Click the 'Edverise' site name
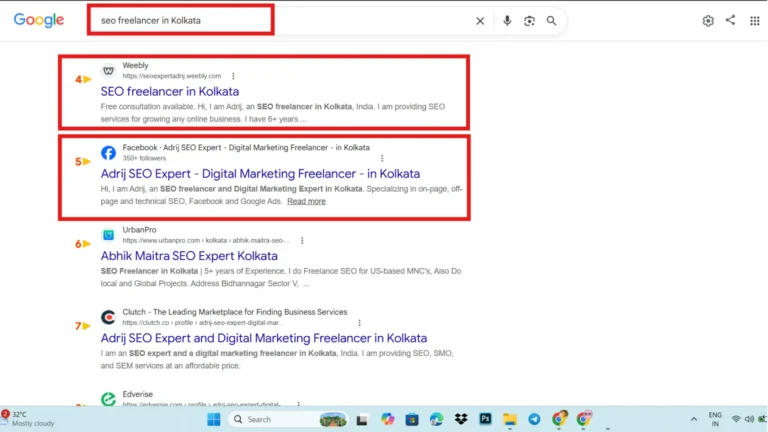The height and width of the screenshot is (432, 768). click(x=138, y=394)
